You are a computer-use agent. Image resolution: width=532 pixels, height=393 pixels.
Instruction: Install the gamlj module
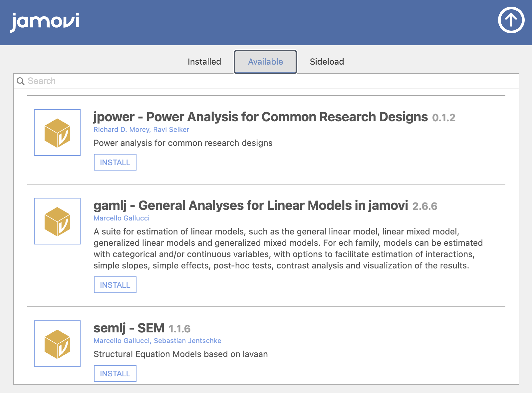click(115, 285)
